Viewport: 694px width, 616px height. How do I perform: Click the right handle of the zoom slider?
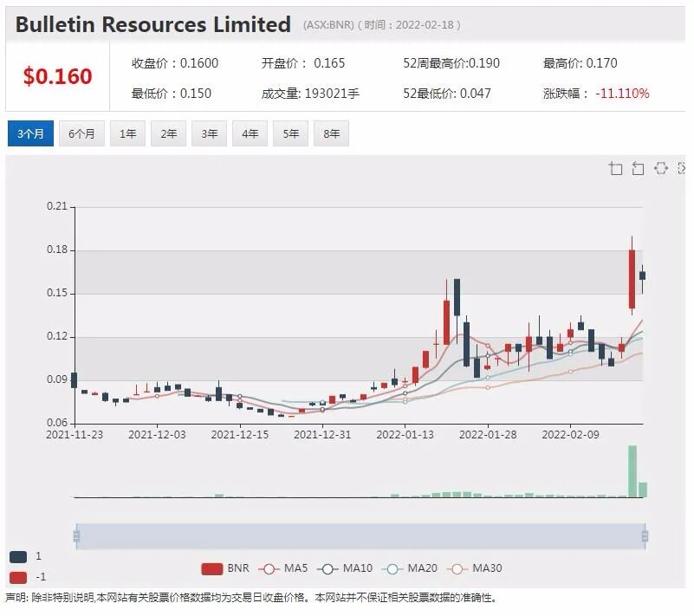(x=645, y=536)
